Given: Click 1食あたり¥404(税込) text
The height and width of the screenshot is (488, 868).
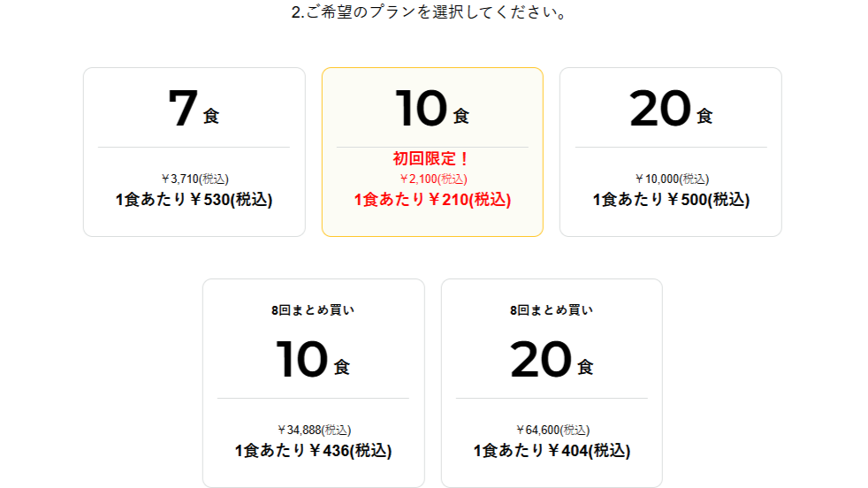Looking at the screenshot, I should click(552, 451).
